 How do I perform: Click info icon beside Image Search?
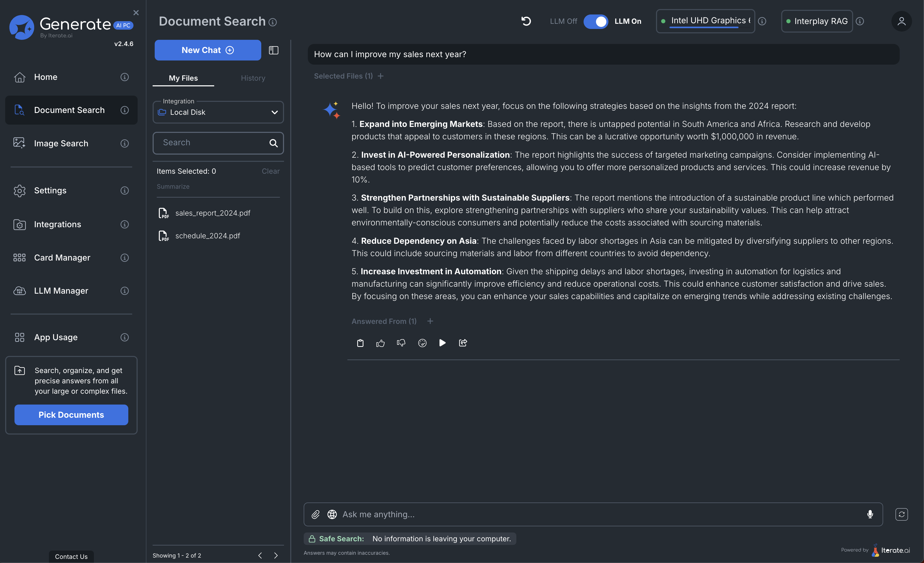(x=124, y=143)
